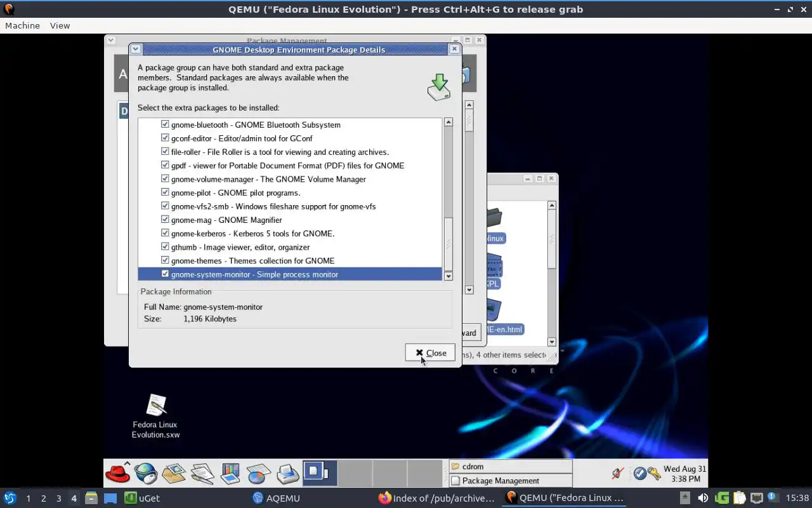Click QEMU Fedora Linux taskbar entry

pyautogui.click(x=565, y=498)
